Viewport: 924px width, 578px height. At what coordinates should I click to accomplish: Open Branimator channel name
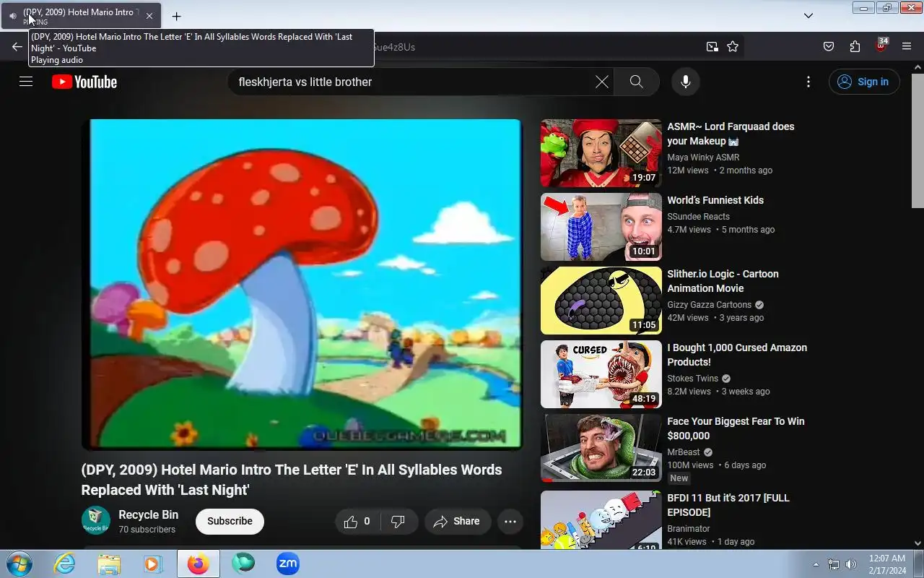[689, 529]
